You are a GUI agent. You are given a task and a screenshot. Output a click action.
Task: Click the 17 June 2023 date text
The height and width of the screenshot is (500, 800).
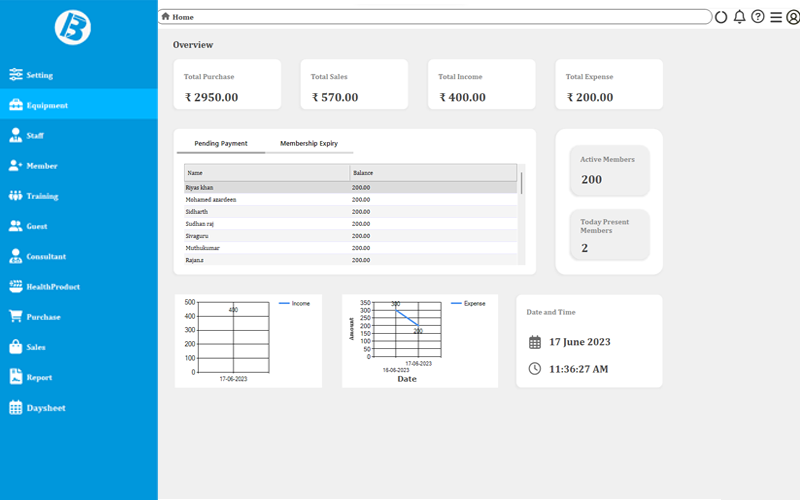(x=580, y=342)
